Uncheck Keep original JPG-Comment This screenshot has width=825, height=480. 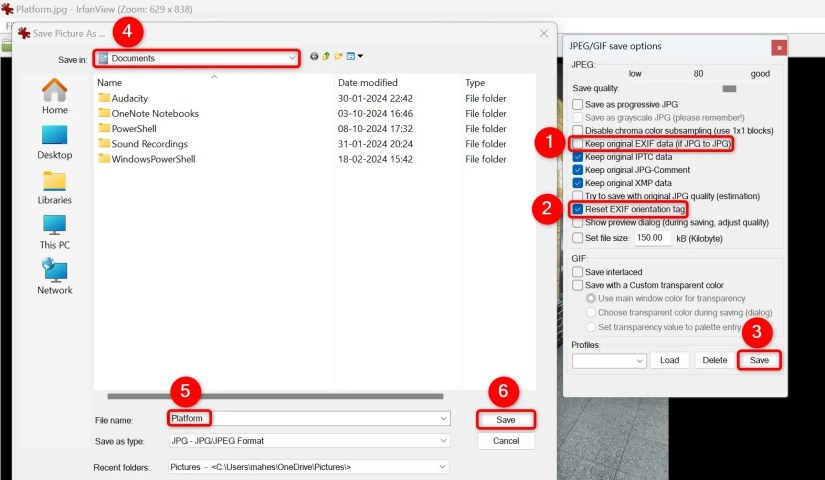578,170
